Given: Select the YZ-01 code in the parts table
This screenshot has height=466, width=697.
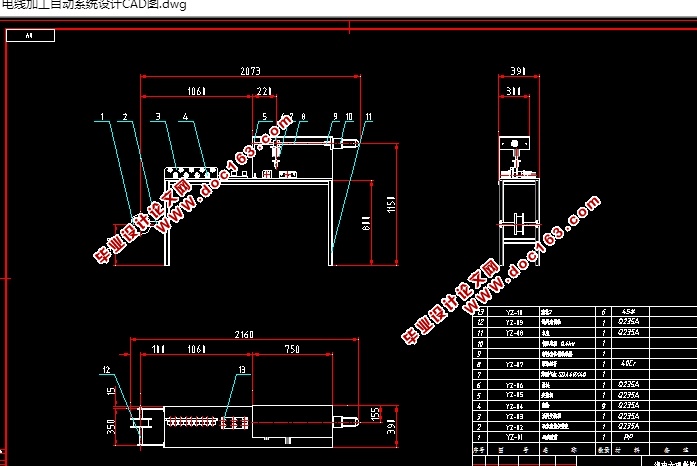Looking at the screenshot, I should pos(514,438).
